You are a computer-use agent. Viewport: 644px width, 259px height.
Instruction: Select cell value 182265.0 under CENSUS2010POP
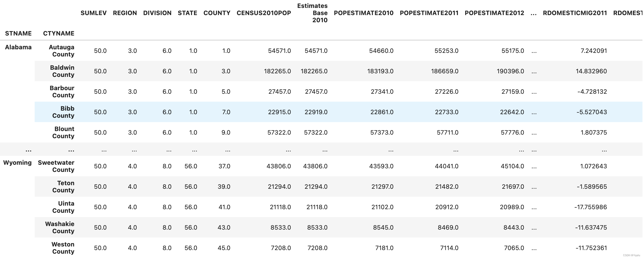point(277,71)
